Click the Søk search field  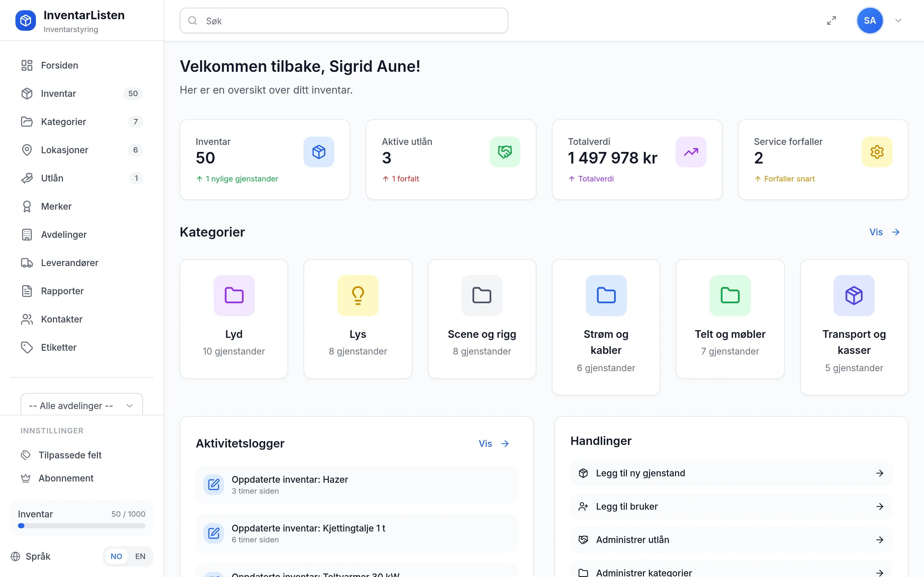click(344, 21)
